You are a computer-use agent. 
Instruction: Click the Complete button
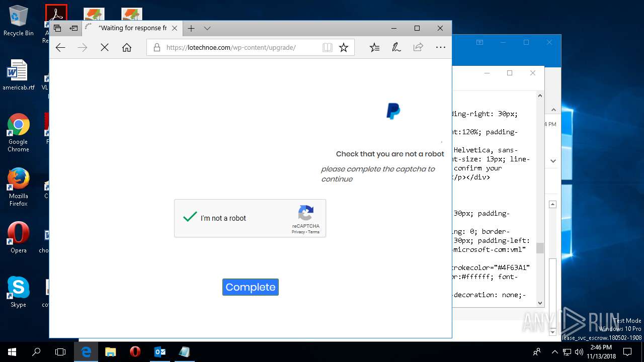[251, 287]
